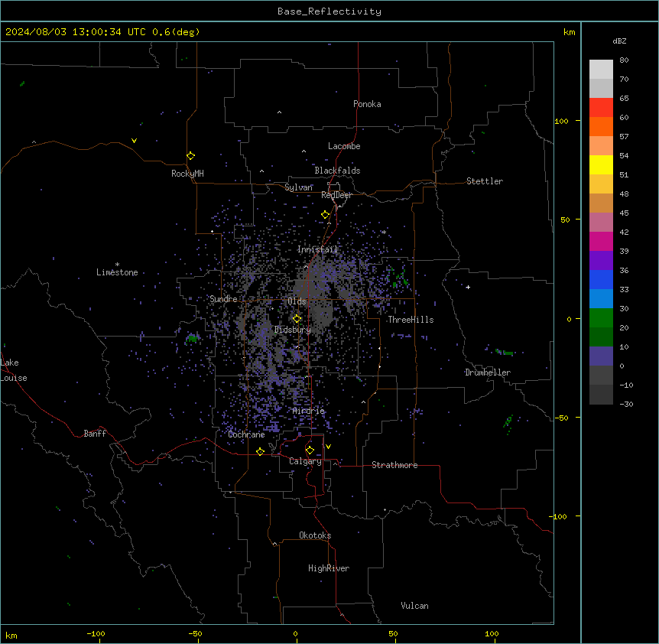Click the yellow V marker northwest of RockyMH
Viewport: 659px width, 644px height.
tap(134, 141)
